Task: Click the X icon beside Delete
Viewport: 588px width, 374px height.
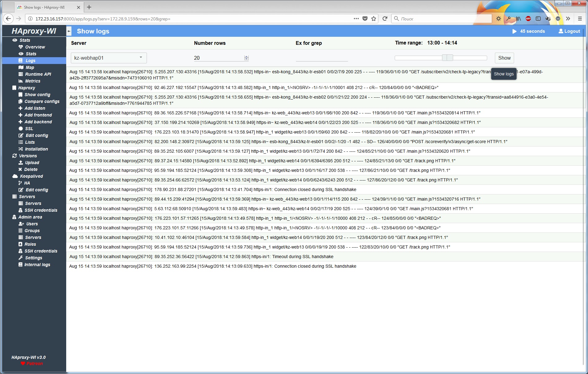Action: click(x=20, y=169)
